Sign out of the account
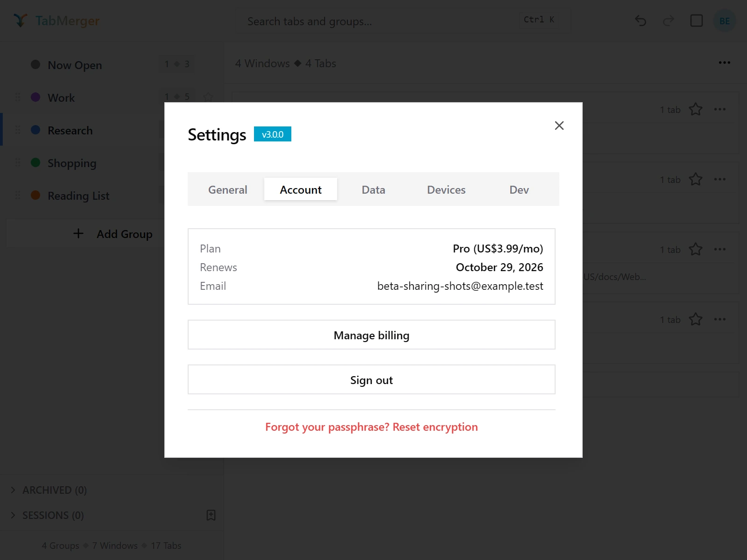 (372, 379)
